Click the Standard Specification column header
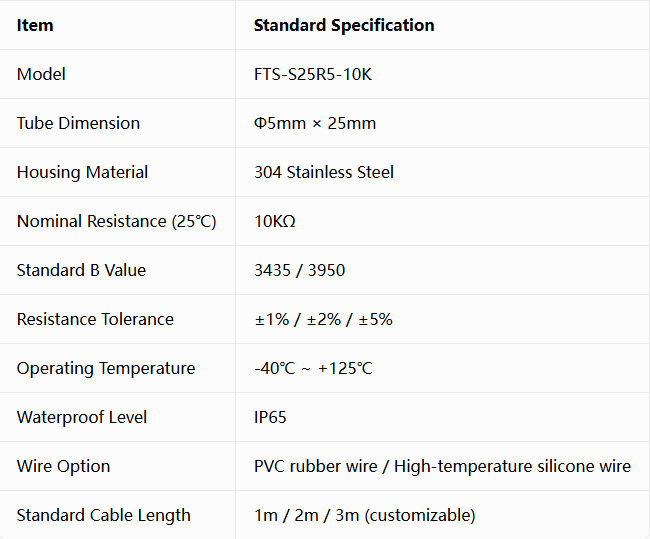Screen dimensions: 650x539 344,25
